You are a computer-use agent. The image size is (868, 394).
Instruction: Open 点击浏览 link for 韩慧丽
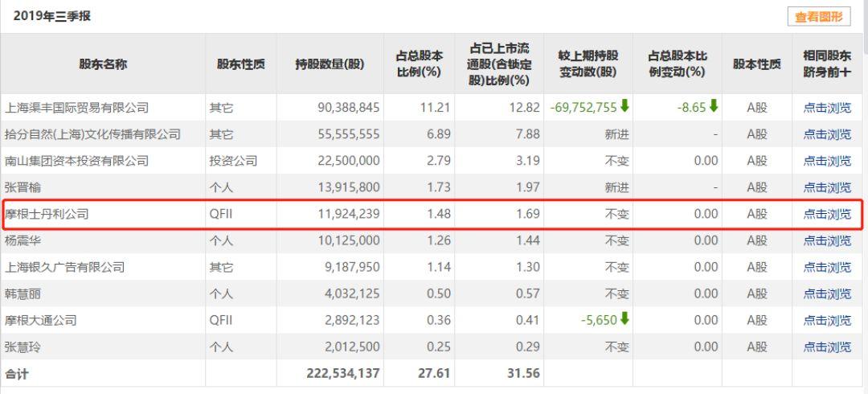click(x=827, y=293)
